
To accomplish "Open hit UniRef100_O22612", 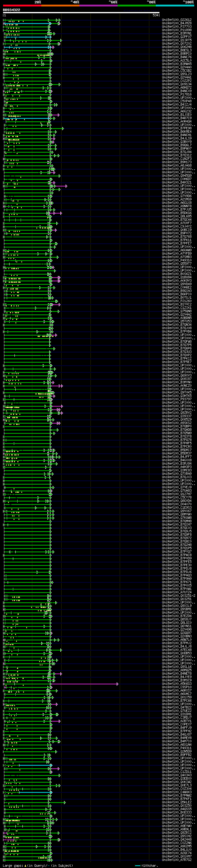I will point(177,20).
